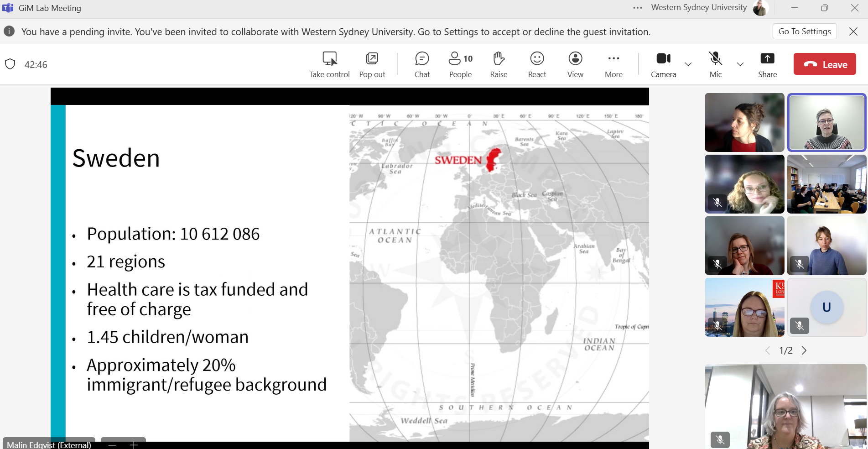Viewport: 868px width, 449px height.
Task: Expand the camera options chevron
Action: 688,64
